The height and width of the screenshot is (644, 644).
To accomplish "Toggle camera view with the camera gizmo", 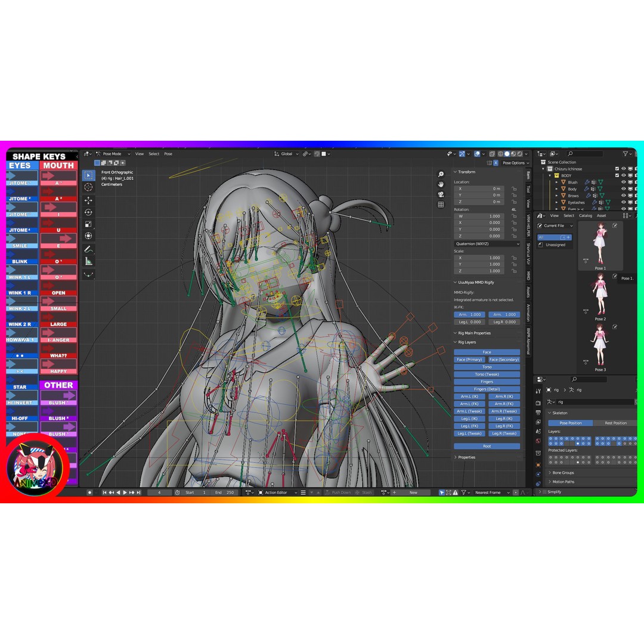I will [x=441, y=194].
